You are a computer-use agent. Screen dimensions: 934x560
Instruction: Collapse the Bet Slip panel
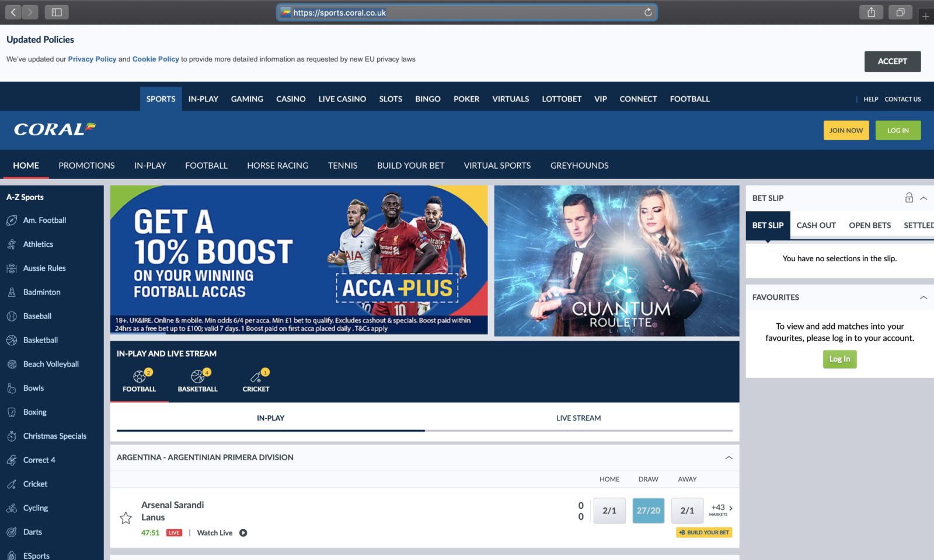923,198
